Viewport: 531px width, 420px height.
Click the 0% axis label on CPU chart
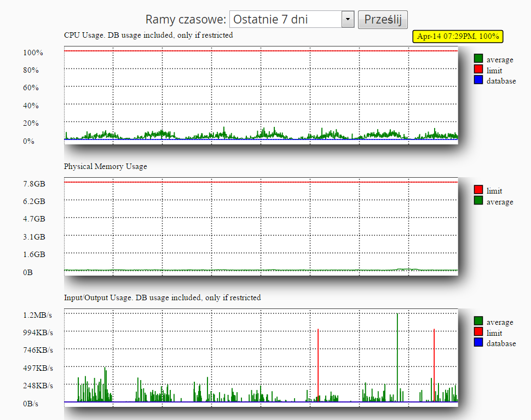coord(29,142)
